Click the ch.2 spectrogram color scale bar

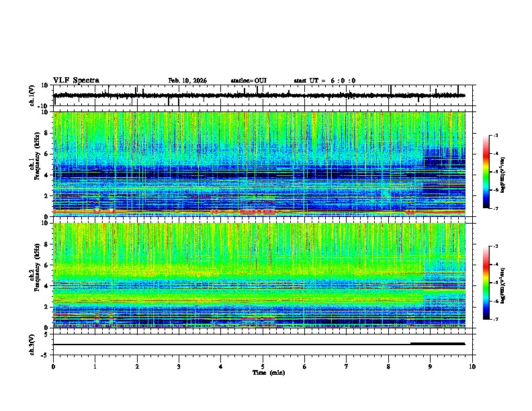pos(486,283)
